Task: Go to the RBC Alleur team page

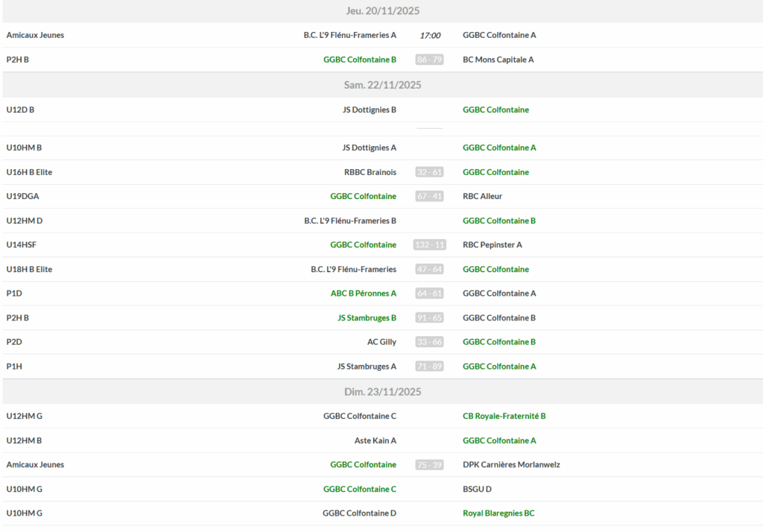Action: [x=482, y=197]
